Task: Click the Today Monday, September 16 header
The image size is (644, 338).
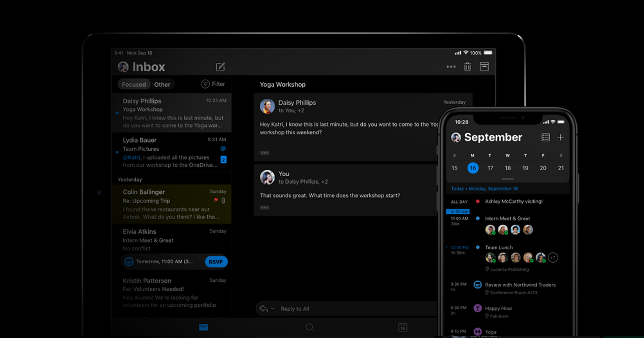Action: [484, 189]
